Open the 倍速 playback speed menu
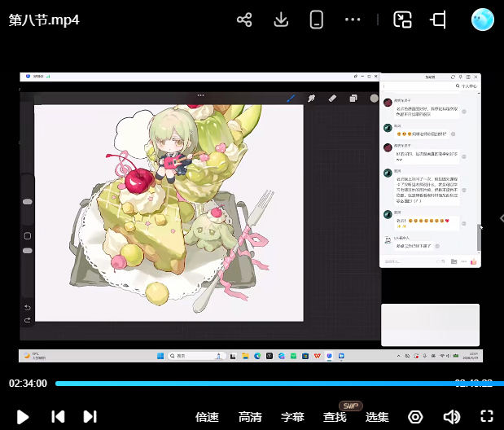This screenshot has width=504, height=430. pyautogui.click(x=208, y=417)
